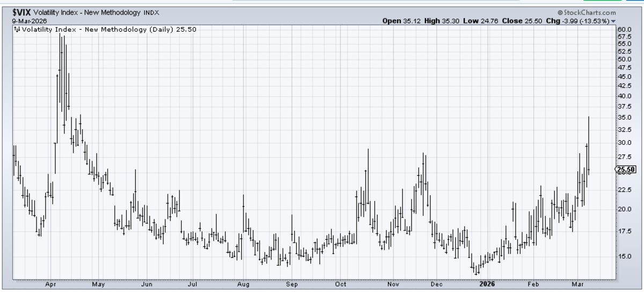Click the 60.0 level on price axis
This screenshot has height=296, width=644.
click(624, 29)
